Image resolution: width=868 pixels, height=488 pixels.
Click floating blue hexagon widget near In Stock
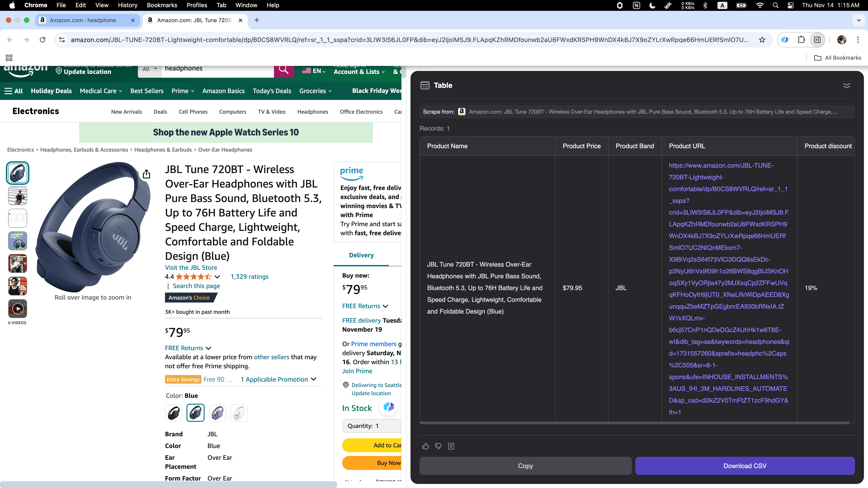click(x=389, y=407)
